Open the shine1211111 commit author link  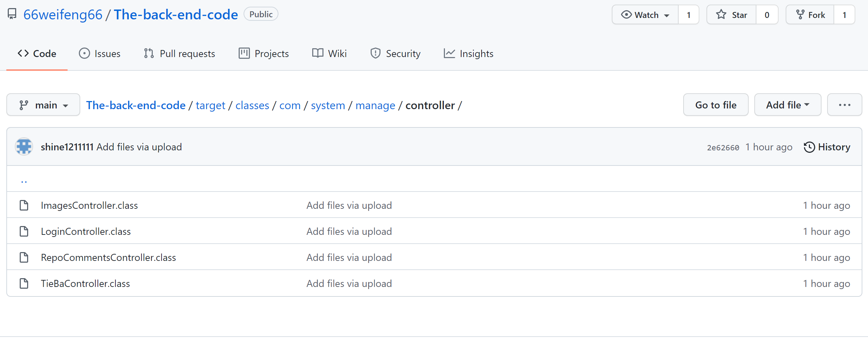tap(67, 147)
